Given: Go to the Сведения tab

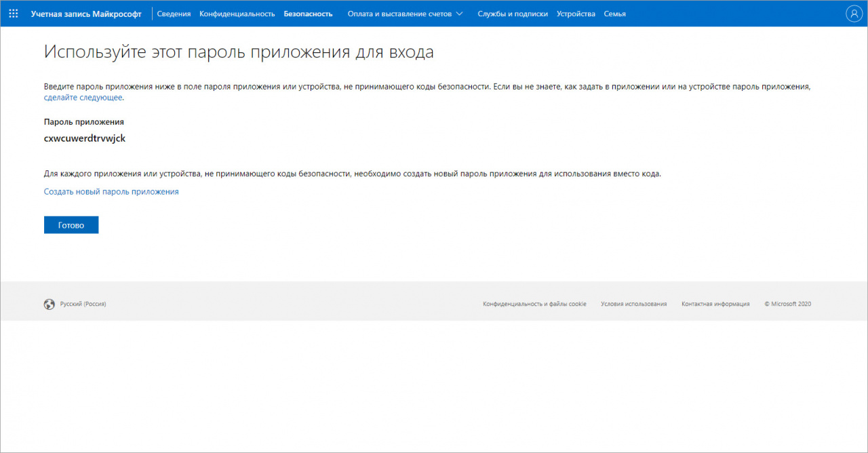Looking at the screenshot, I should click(x=174, y=14).
